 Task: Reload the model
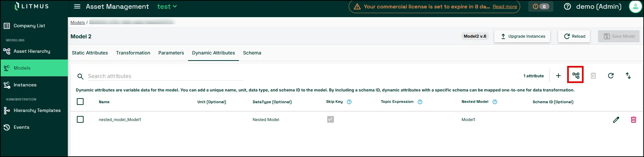[x=574, y=36]
